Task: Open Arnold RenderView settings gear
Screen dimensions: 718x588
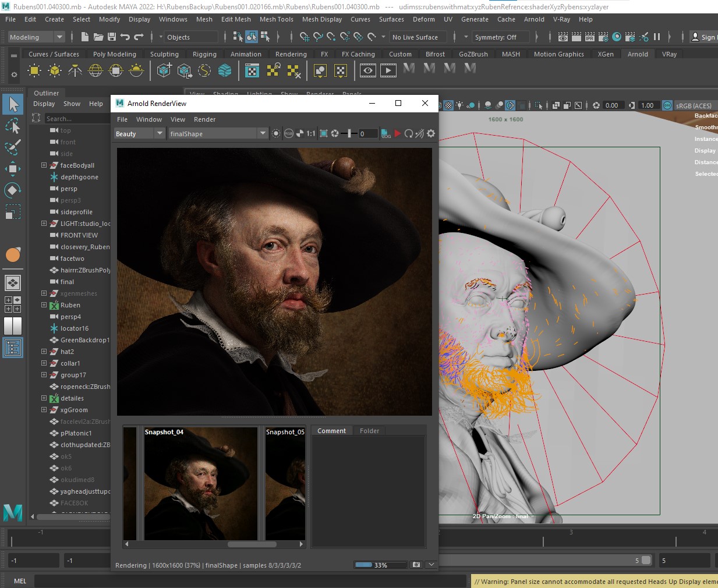Action: [x=431, y=133]
